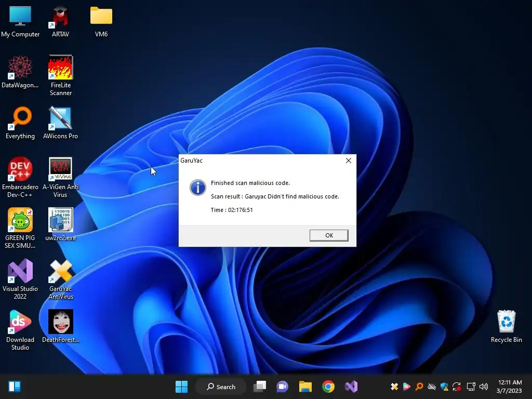Select the ARTAV desktop shortcut

tap(60, 22)
